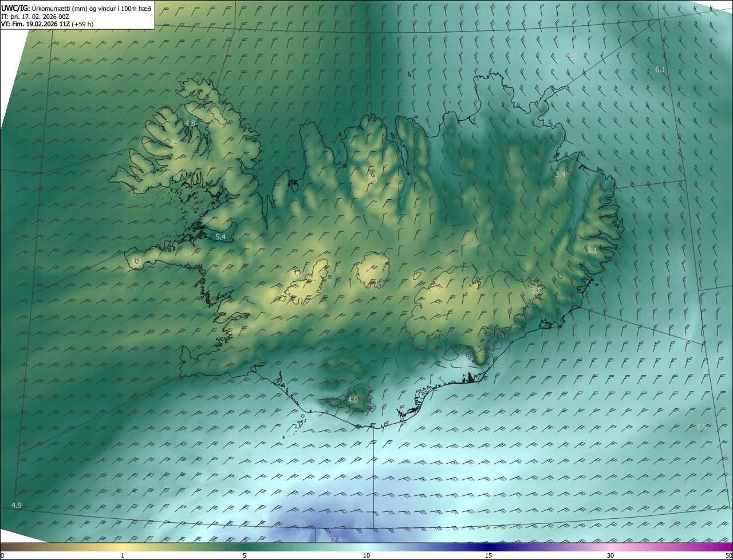Click the 'IT: þri. 17. 02. 2026 00Z' line
The width and height of the screenshot is (733, 560).
point(34,17)
